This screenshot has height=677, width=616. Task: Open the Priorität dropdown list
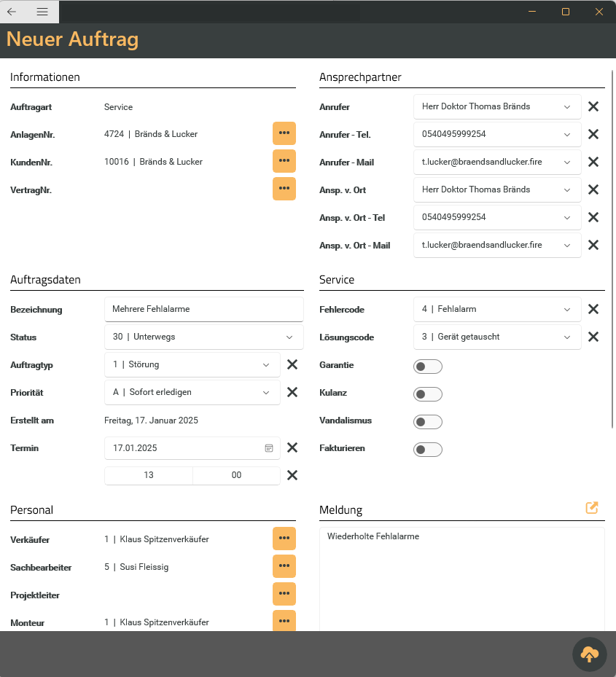pos(266,393)
